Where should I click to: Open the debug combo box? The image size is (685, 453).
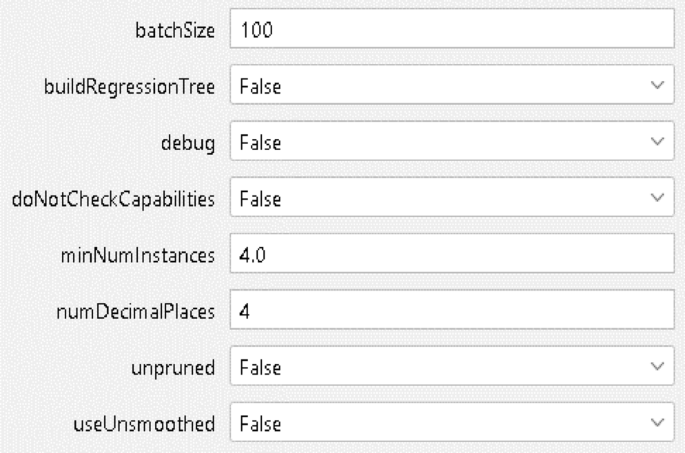tap(440, 143)
